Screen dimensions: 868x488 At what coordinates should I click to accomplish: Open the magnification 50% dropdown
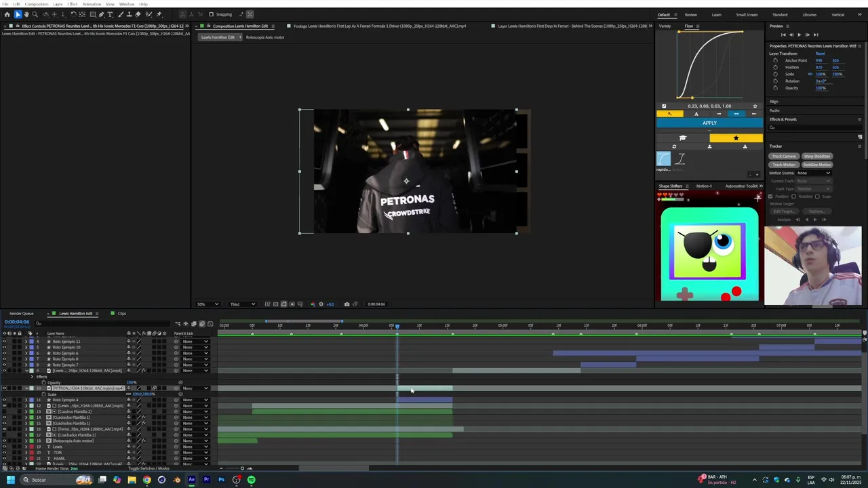point(208,304)
